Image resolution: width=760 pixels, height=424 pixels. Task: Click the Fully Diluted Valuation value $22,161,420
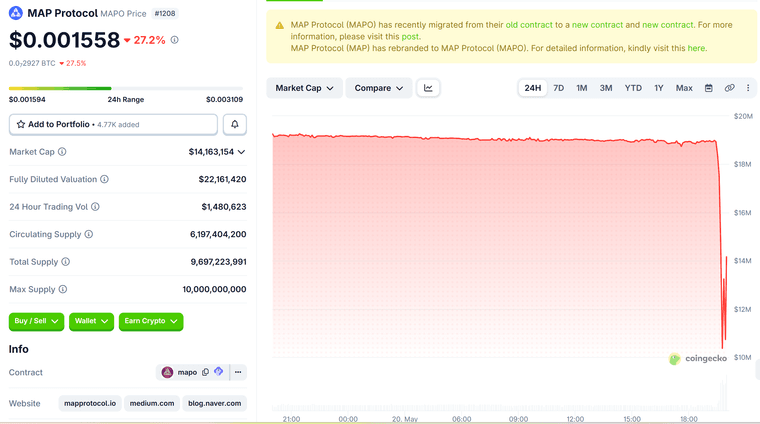222,179
